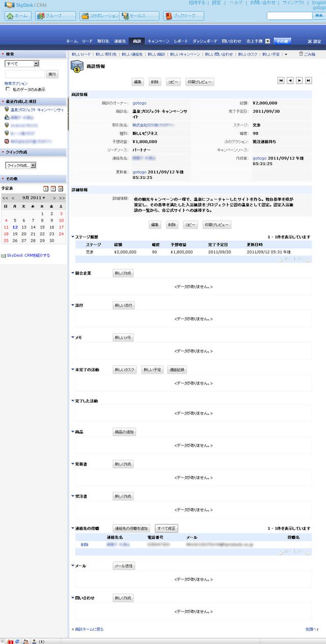The width and height of the screenshot is (326, 644).
Task: Open the すべて search scope dropdown
Action: tap(22, 64)
